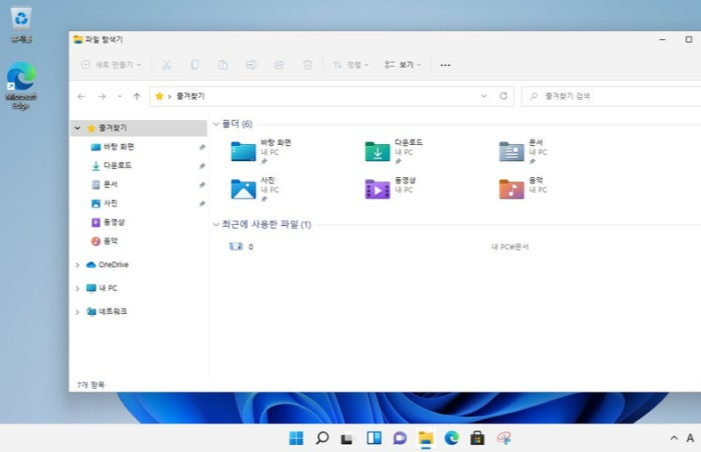Select the 바탕 화면 folder icon in content
The height and width of the screenshot is (452, 701).
point(243,151)
